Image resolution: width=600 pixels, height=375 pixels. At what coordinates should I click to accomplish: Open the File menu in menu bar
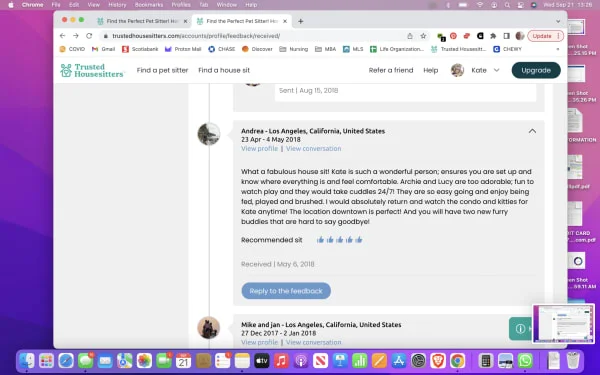[x=56, y=5]
